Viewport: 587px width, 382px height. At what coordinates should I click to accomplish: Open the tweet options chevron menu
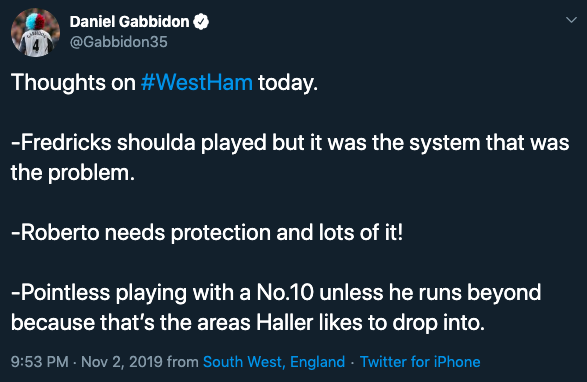point(571,20)
